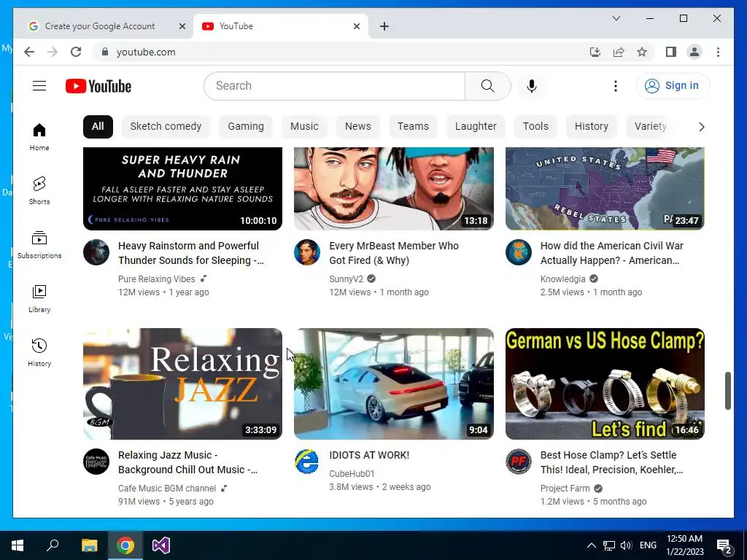Viewport: 747px width, 560px height.
Task: Reload the YouTube page
Action: click(76, 52)
